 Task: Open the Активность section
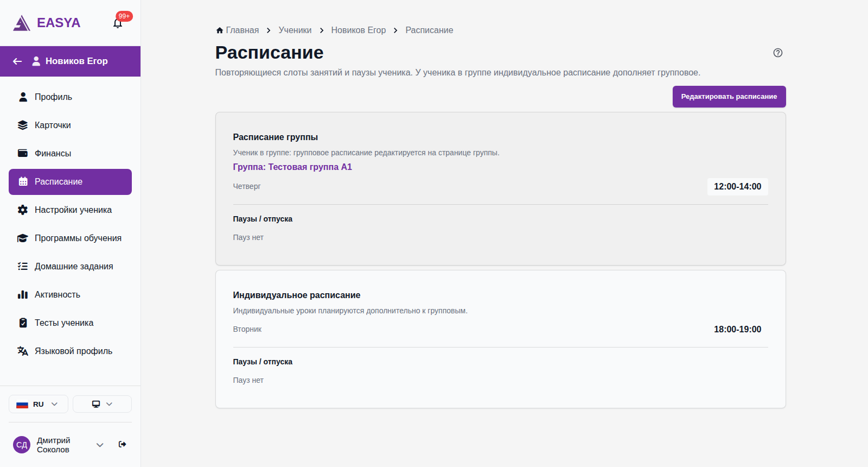pos(70,295)
